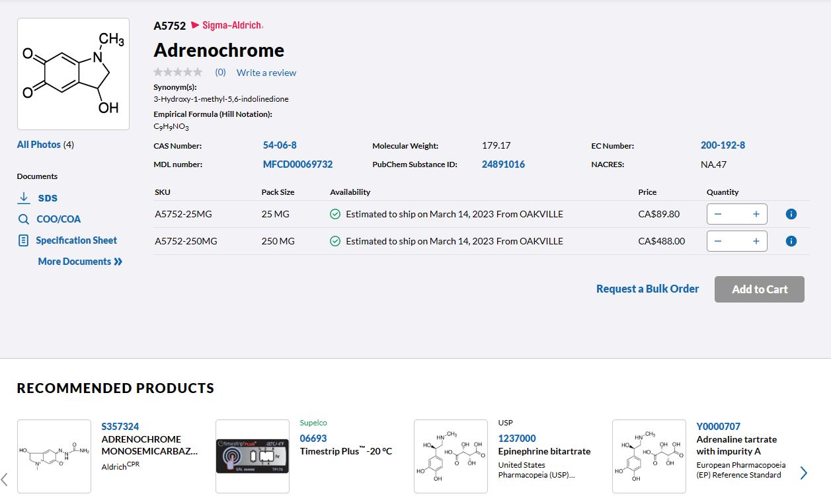
Task: Open the Specification Sheet link
Action: (77, 240)
